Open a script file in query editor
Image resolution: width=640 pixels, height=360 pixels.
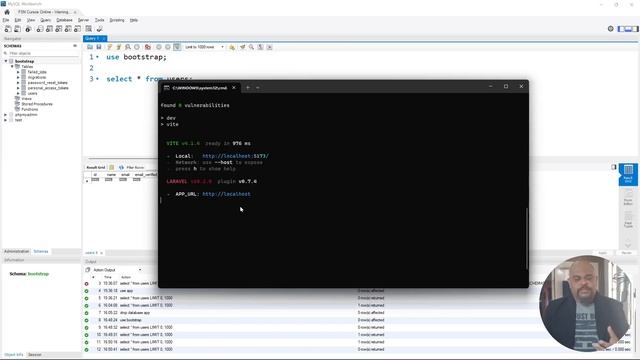(90, 47)
